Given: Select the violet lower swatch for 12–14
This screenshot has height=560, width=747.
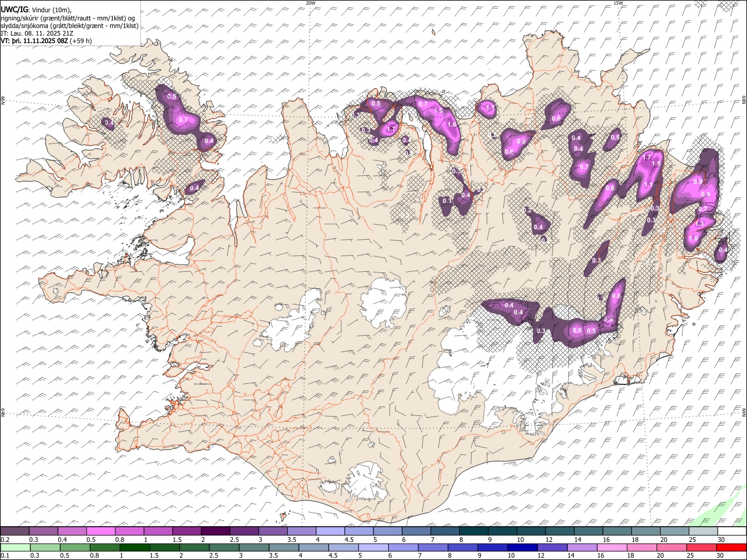Looking at the screenshot, I should [x=552, y=547].
